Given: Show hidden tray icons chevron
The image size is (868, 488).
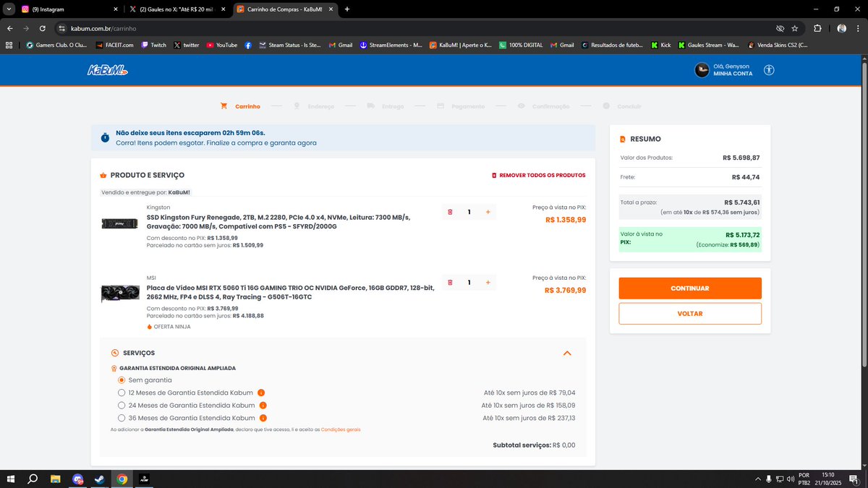Looking at the screenshot, I should click(757, 479).
